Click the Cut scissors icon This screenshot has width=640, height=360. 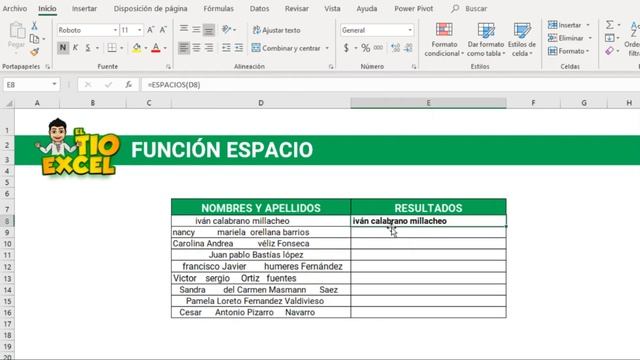point(35,26)
